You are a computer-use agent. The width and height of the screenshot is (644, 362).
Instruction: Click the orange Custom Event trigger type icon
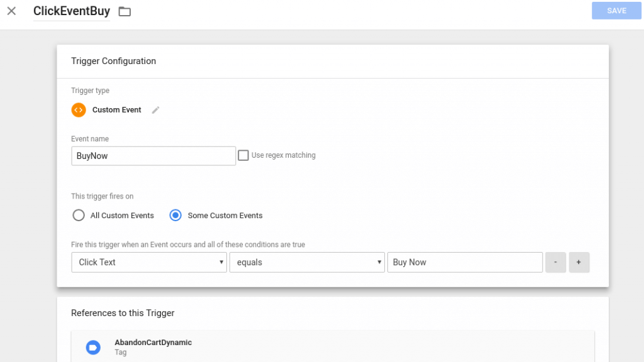[79, 110]
